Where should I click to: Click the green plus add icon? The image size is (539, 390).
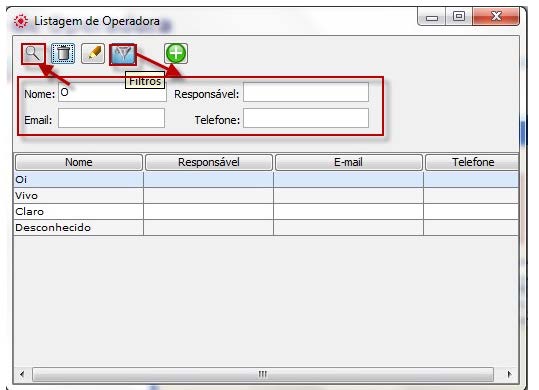176,53
